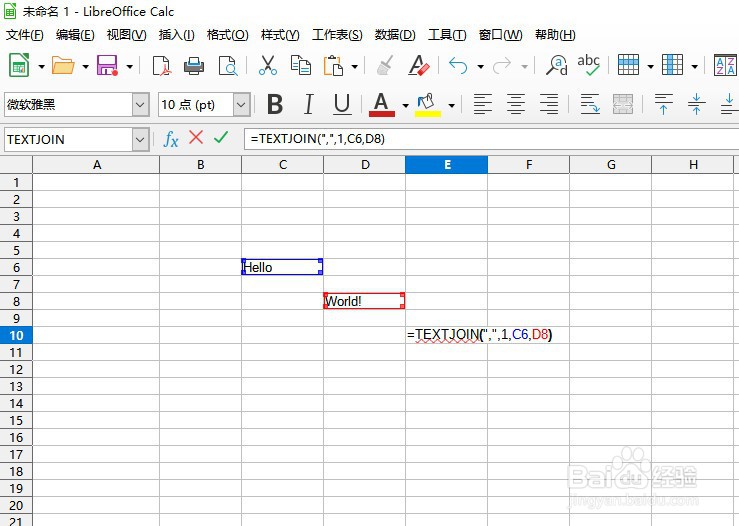Click the Print icon

tap(194, 66)
